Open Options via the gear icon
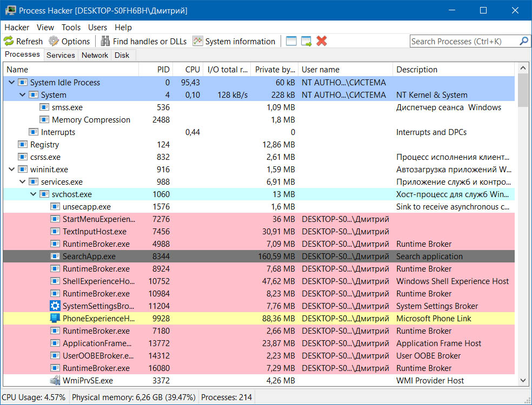Viewport: 532px width, 405px height. point(54,42)
